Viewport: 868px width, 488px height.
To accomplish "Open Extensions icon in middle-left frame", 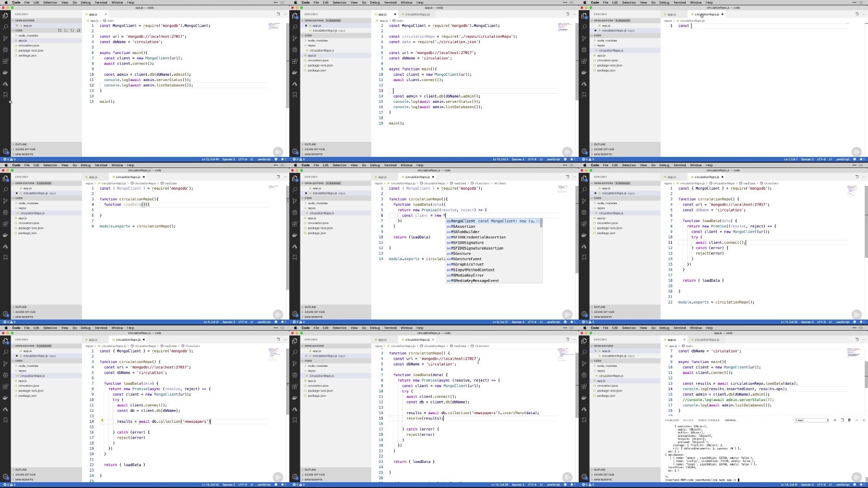I will tap(5, 224).
